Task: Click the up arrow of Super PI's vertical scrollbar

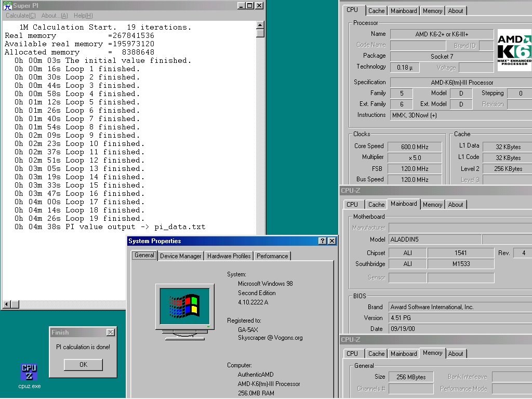Action: point(260,25)
